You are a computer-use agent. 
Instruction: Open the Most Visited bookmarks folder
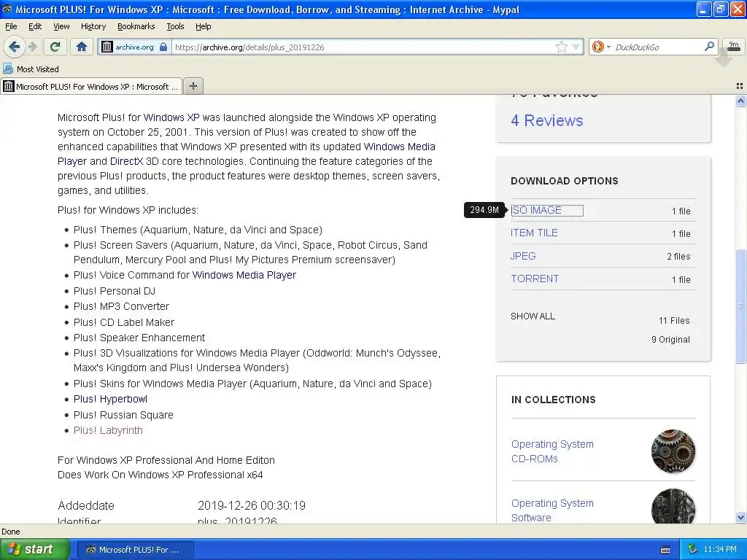tap(31, 69)
